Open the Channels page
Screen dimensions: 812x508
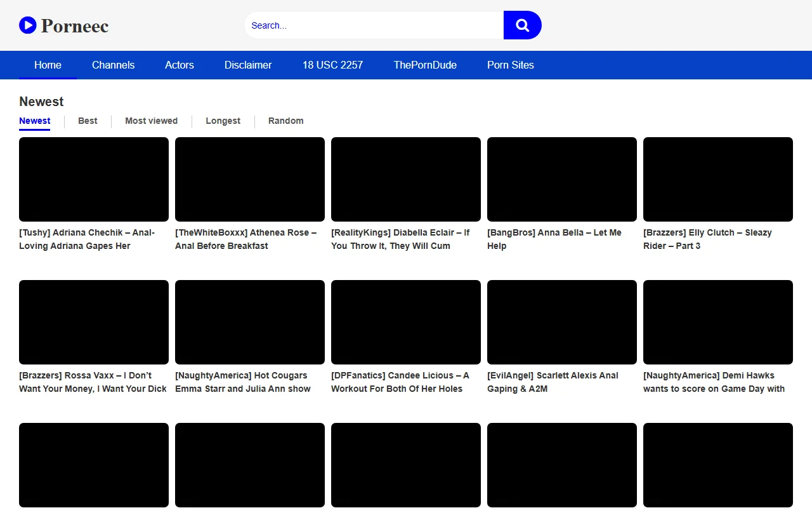pos(113,65)
